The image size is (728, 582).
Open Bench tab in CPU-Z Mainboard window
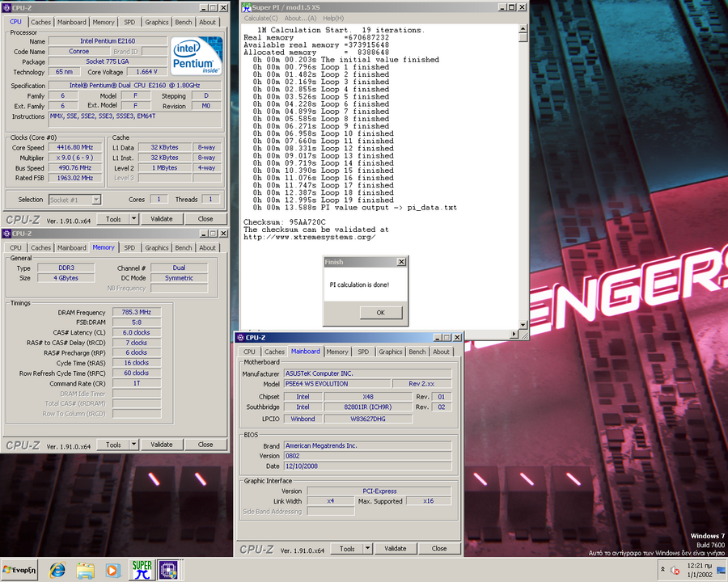[x=417, y=352]
